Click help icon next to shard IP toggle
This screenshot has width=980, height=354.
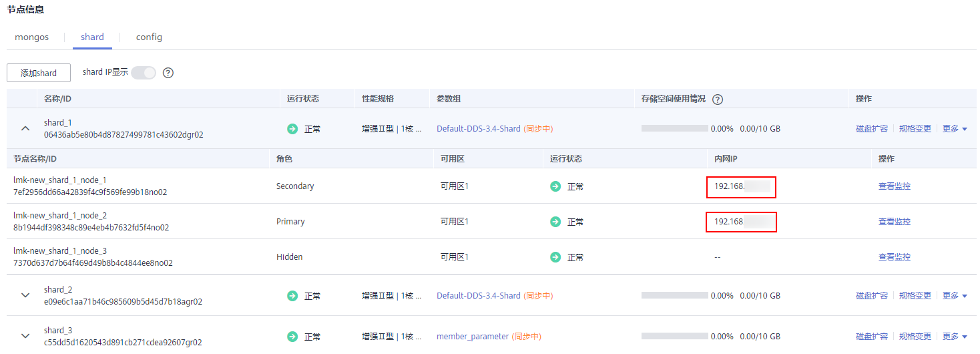point(168,73)
